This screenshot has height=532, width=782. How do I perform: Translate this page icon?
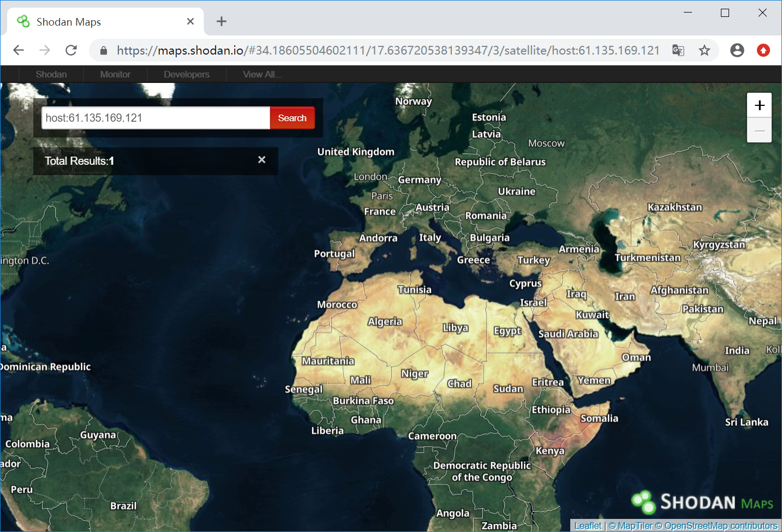click(x=678, y=50)
